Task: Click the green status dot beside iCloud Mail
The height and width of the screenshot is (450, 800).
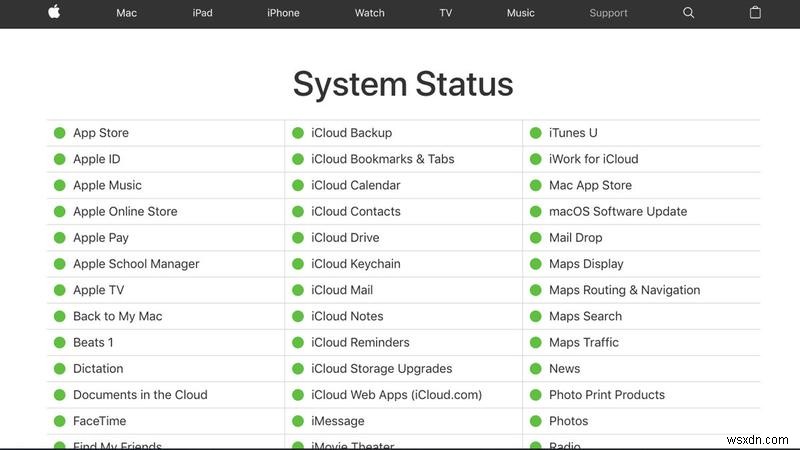Action: (297, 290)
